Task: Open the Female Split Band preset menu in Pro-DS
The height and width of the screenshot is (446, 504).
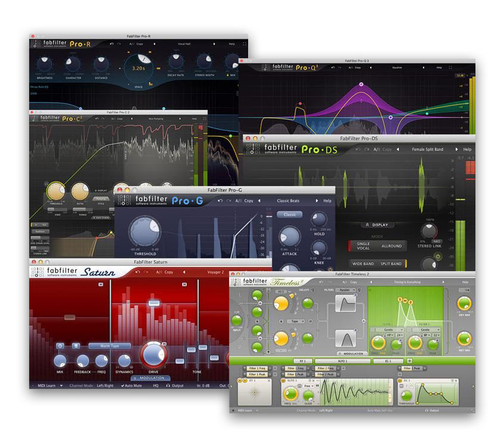Action: 427,149
